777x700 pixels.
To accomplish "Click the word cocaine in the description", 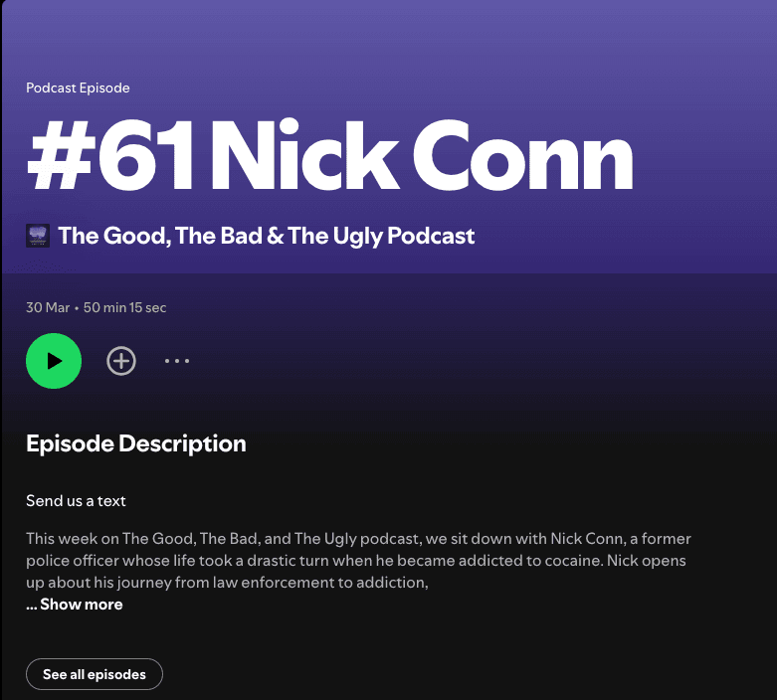I will (x=574, y=560).
